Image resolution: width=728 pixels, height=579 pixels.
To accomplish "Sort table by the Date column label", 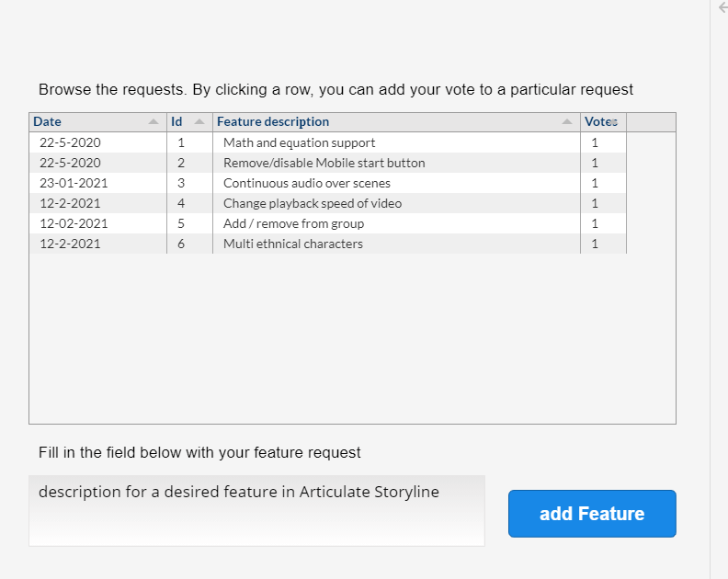I will [48, 121].
